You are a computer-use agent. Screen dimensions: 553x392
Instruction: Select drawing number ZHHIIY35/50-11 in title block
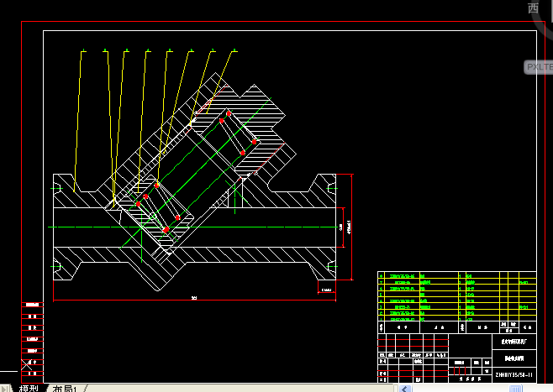click(513, 374)
